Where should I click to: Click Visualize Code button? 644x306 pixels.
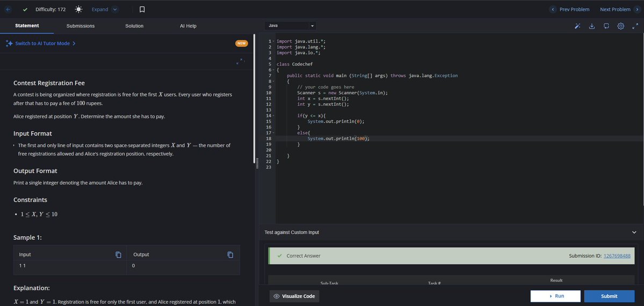(x=294, y=296)
